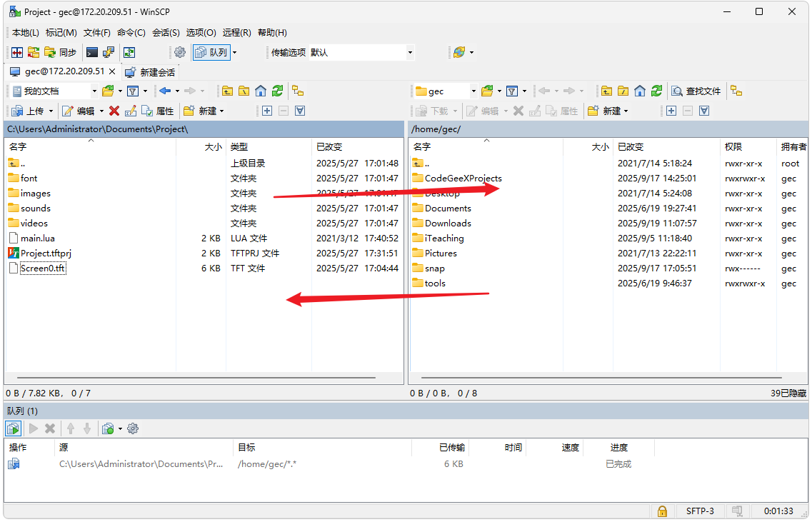Go back with the local panel's blue arrow
Image resolution: width=812 pixels, height=522 pixels.
pyautogui.click(x=165, y=91)
